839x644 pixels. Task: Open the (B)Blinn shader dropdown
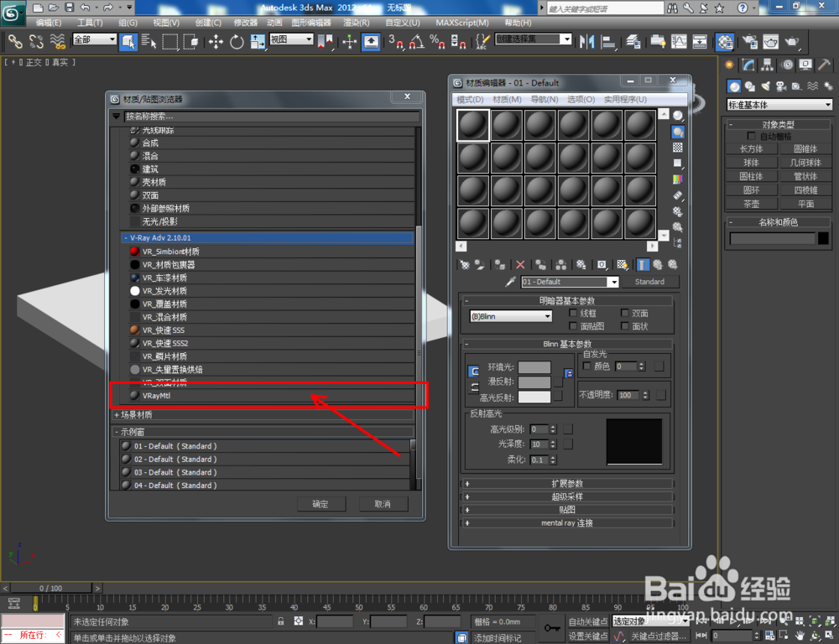[x=510, y=316]
